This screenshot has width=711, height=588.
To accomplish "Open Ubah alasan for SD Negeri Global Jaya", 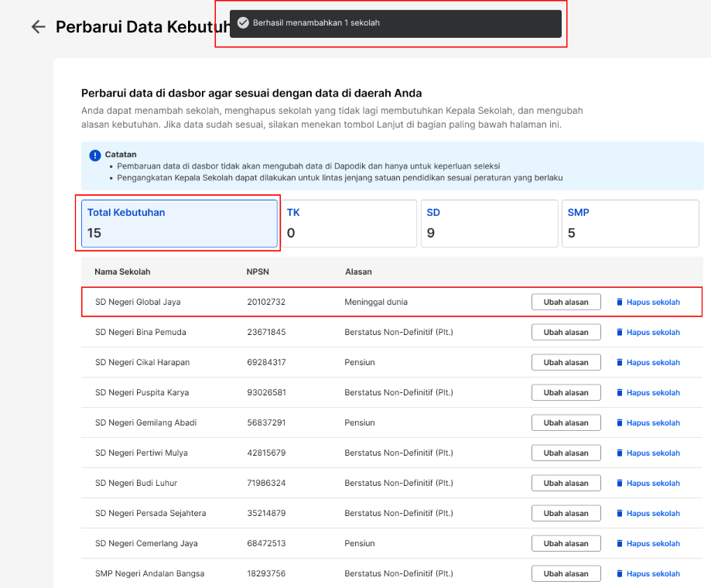I will point(566,302).
